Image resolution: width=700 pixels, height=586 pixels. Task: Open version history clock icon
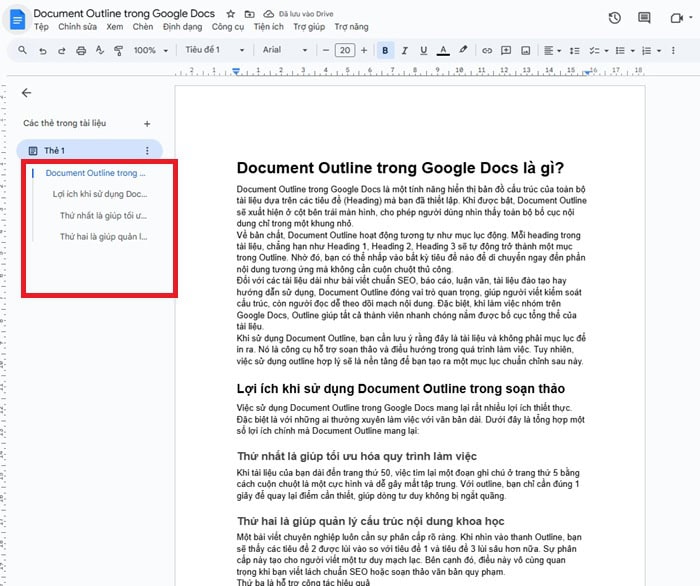click(615, 18)
